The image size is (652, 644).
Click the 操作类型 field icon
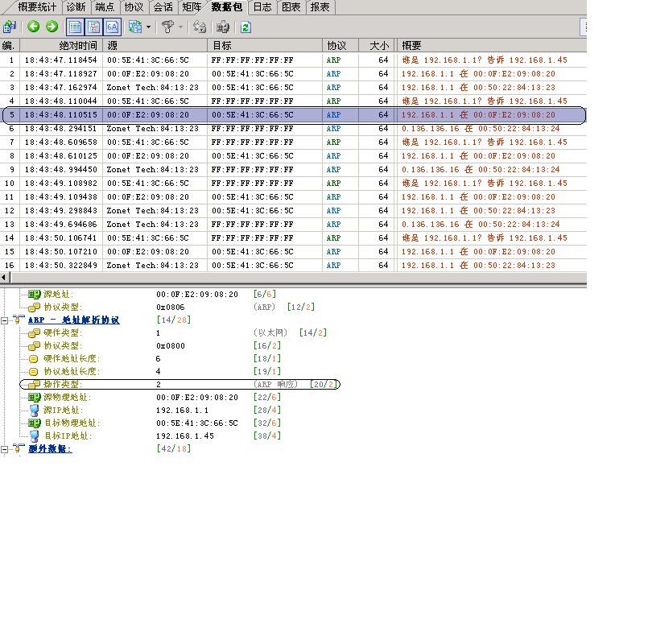click(x=34, y=385)
